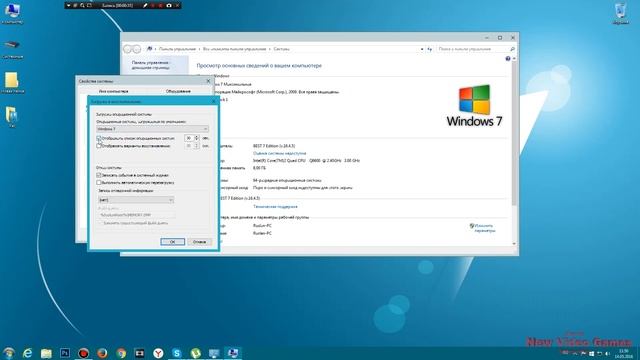Switch to the monitor-icon taskbar window

214,353
